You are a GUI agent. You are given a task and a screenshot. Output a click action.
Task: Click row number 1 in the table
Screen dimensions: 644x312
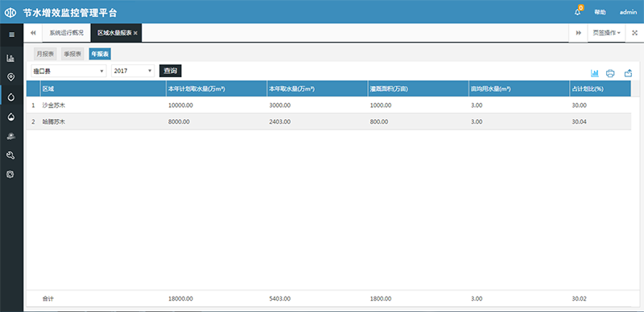point(33,105)
